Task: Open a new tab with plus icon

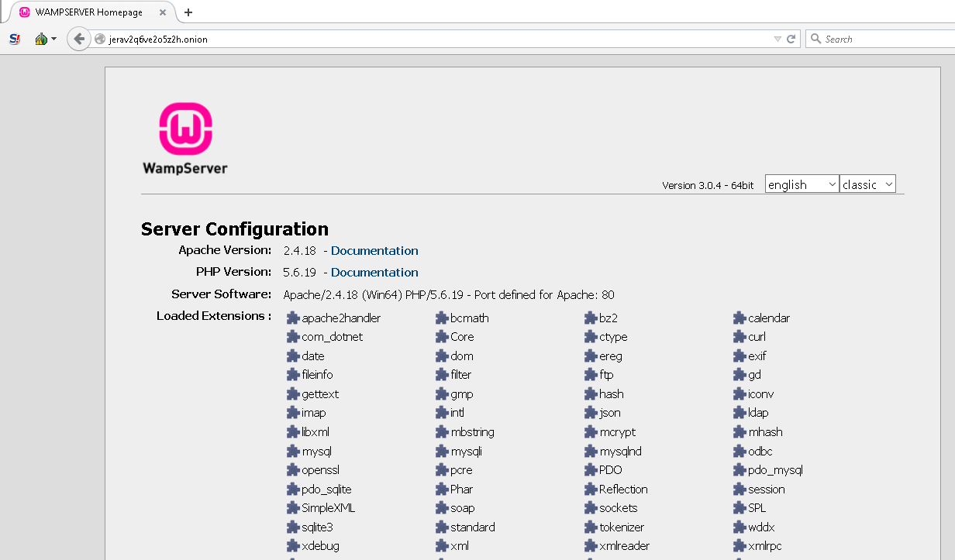Action: tap(188, 12)
